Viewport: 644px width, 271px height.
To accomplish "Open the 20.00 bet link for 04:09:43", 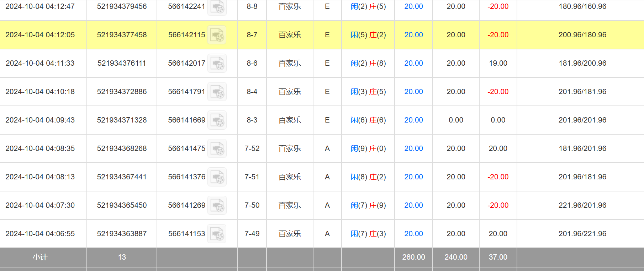I will (413, 120).
